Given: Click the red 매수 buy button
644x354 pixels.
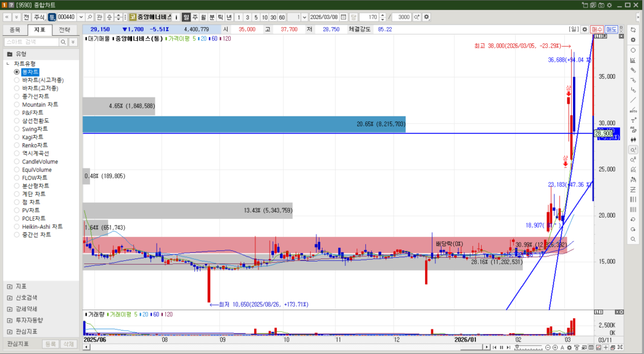Looking at the screenshot, I should (597, 29).
